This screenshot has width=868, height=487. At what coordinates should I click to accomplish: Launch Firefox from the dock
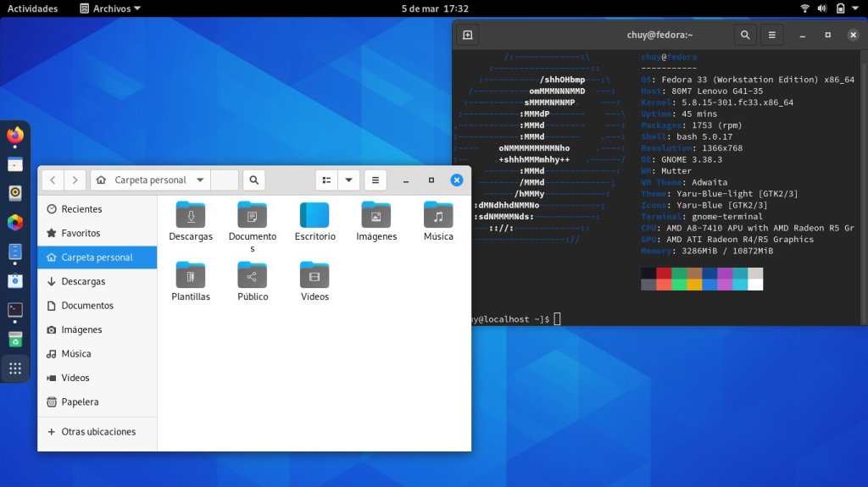click(15, 136)
